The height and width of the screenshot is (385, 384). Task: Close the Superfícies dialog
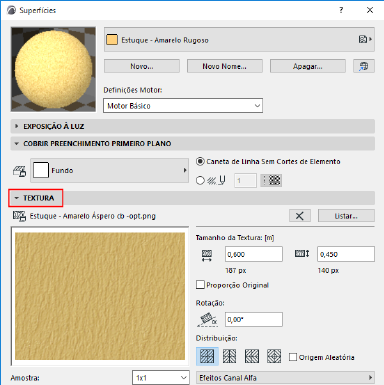(x=370, y=10)
